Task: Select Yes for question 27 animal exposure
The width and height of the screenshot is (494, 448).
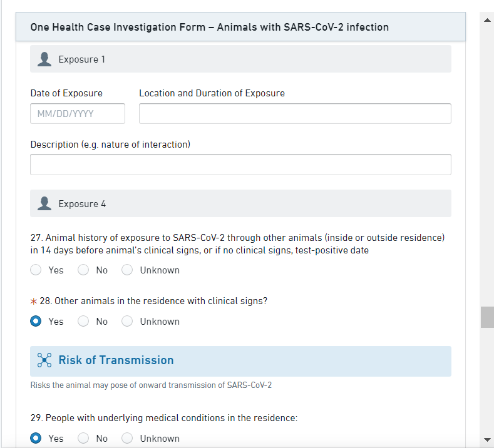Action: (x=36, y=270)
